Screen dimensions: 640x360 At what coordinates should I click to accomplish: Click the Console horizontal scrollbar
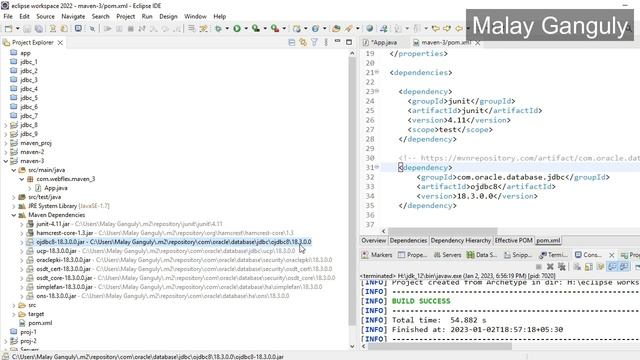pyautogui.click(x=440, y=346)
